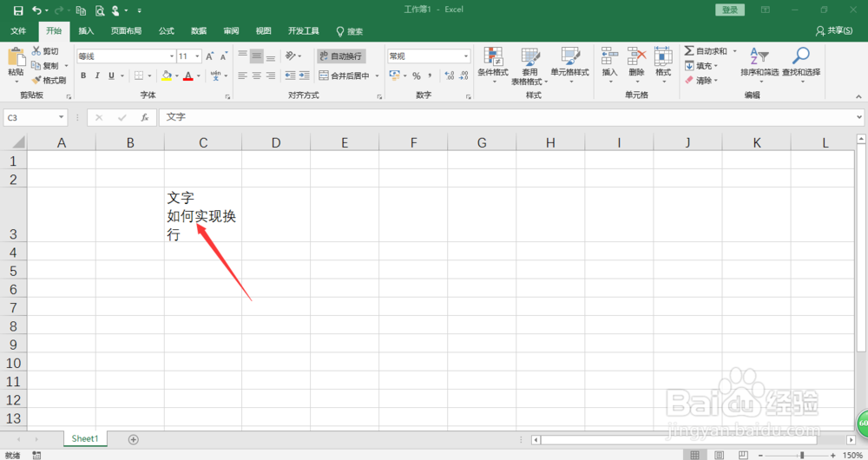
Task: Switch to Insert (插入) tab
Action: tap(86, 31)
